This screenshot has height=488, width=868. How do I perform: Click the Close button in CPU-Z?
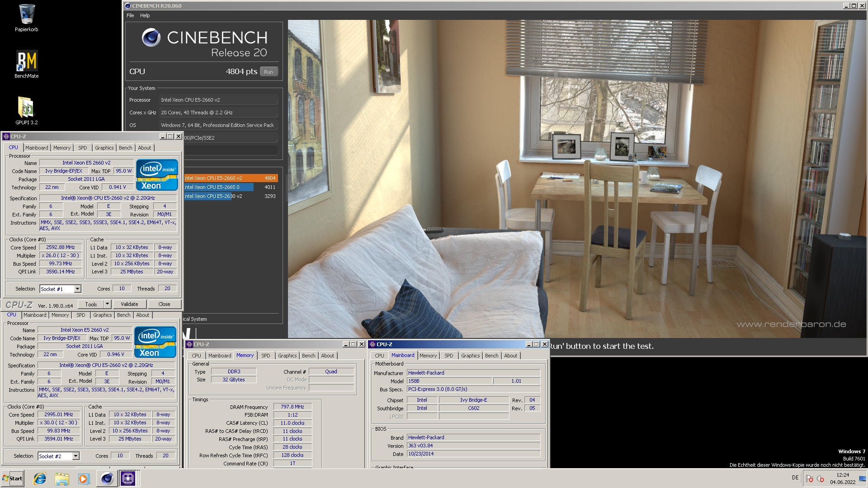coord(164,304)
